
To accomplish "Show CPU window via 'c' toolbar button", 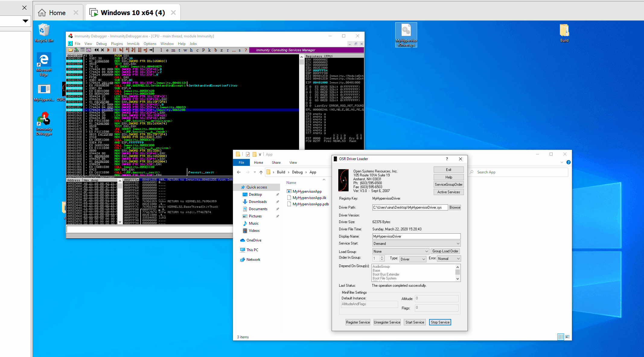I will tap(197, 50).
